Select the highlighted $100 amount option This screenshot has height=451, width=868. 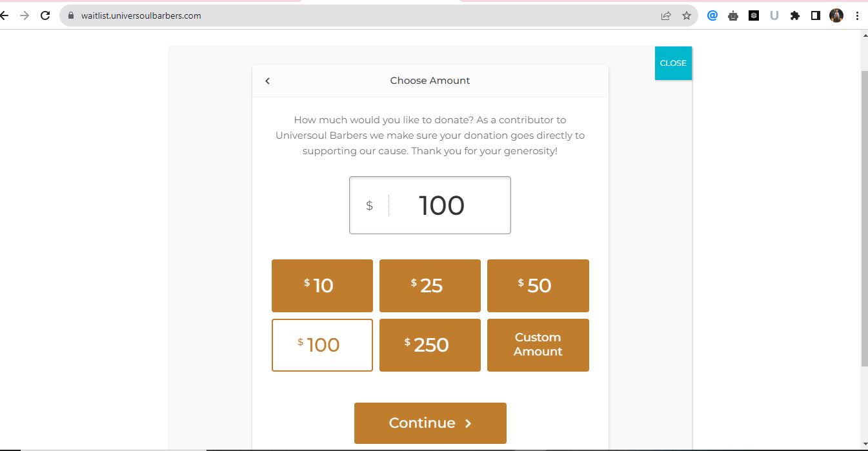coord(322,345)
